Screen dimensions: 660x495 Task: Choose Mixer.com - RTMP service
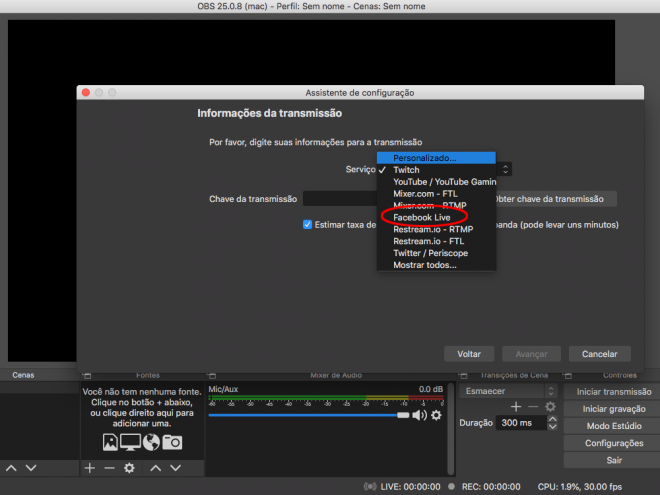tap(436, 205)
